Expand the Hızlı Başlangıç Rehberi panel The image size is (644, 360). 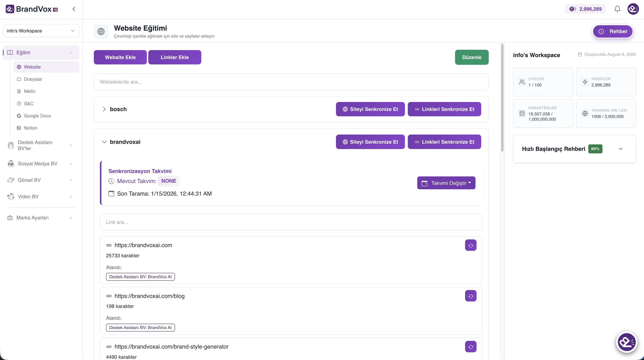pyautogui.click(x=621, y=149)
